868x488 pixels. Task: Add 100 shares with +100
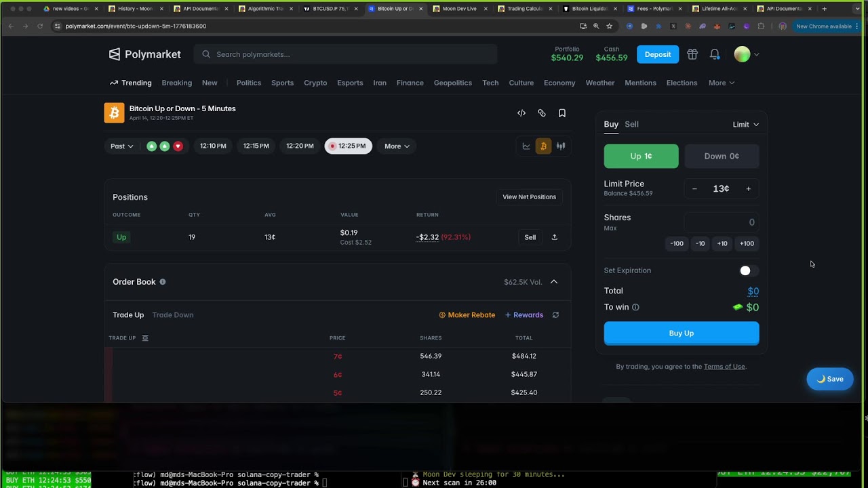click(747, 243)
